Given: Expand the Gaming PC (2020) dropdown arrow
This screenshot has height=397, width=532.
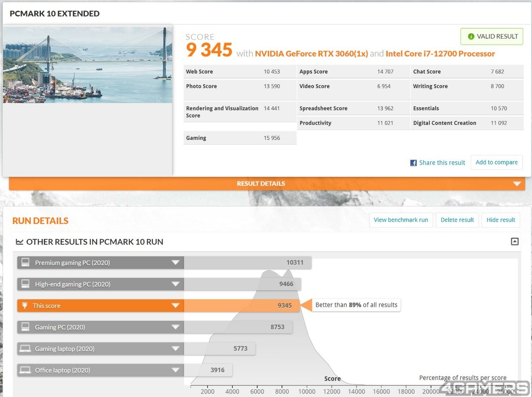Looking at the screenshot, I should coord(176,327).
